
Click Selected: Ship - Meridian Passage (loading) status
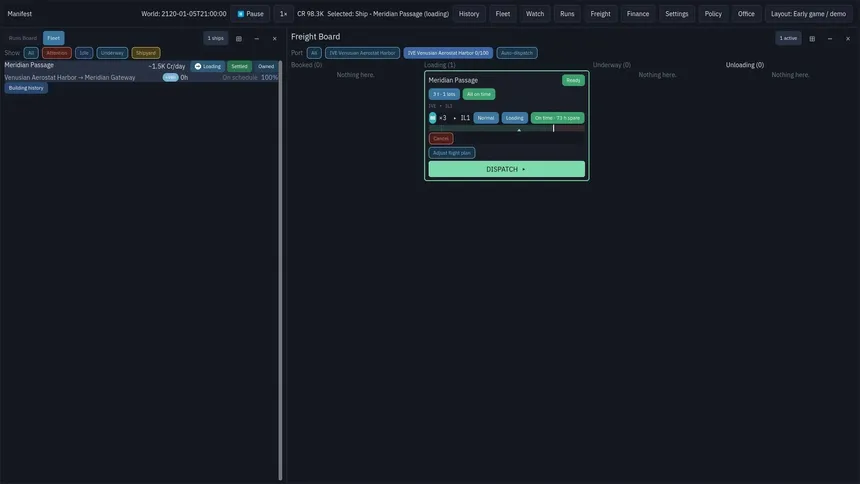[388, 14]
